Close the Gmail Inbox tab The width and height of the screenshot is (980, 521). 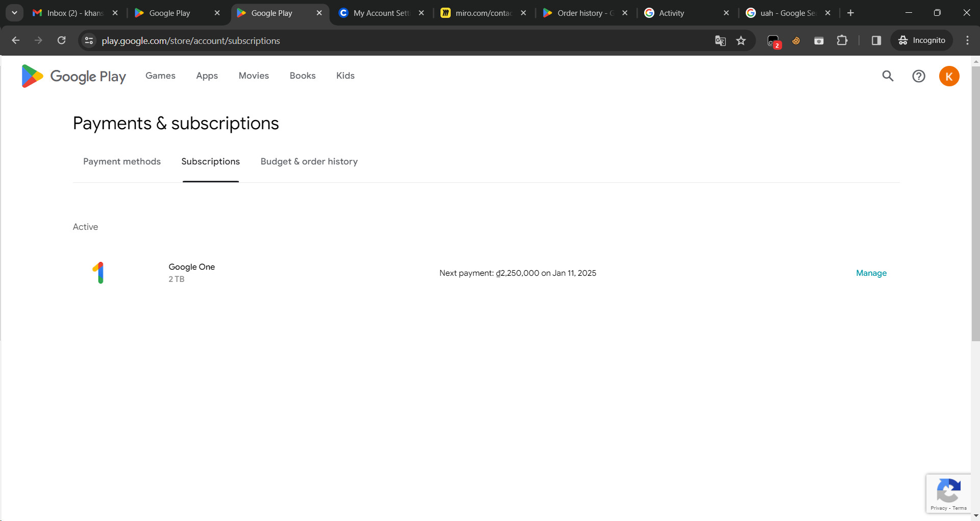point(115,13)
